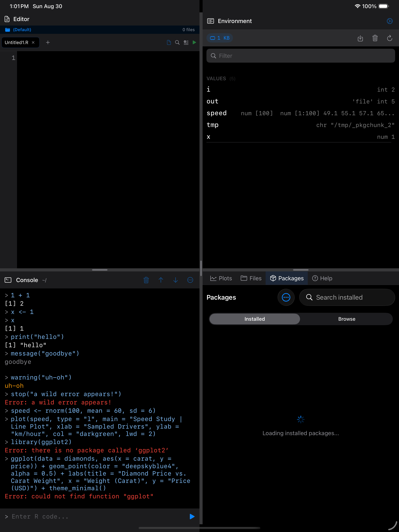Image resolution: width=399 pixels, height=532 pixels.
Task: Grab the environment-packages divider handle
Action: pyautogui.click(x=301, y=270)
